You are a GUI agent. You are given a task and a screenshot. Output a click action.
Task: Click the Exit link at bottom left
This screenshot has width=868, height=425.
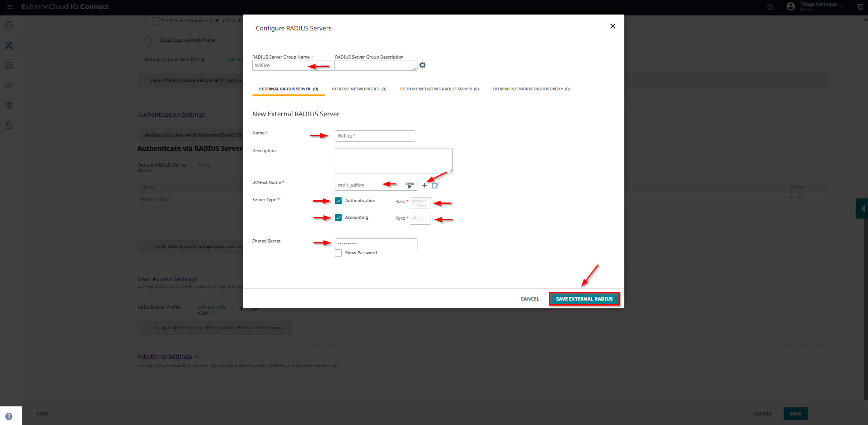(x=42, y=414)
